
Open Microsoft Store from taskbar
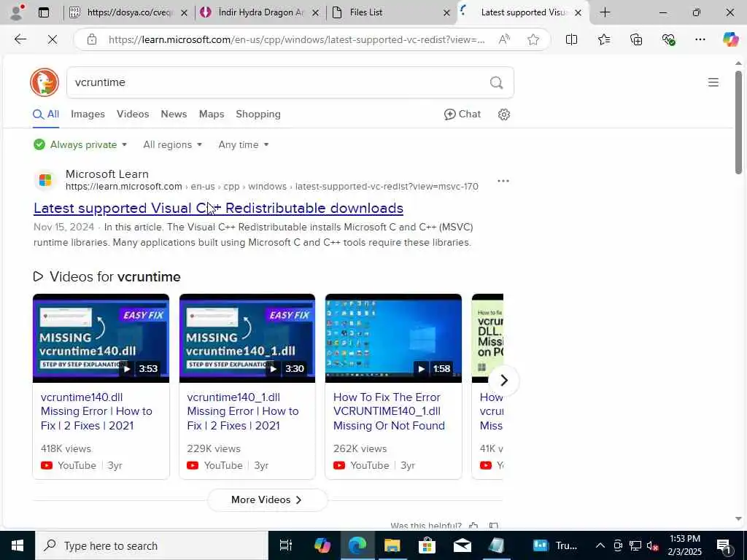[x=427, y=545]
